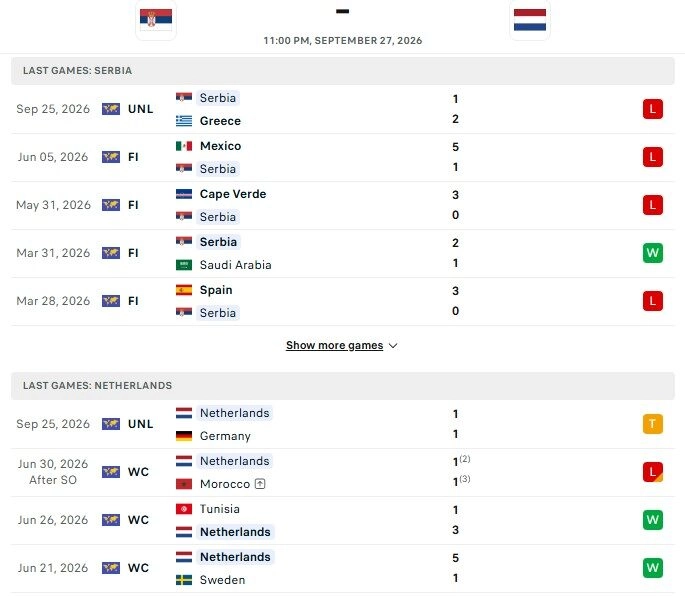Click the tie badge for Netherlands vs Germany
The height and width of the screenshot is (596, 685).
click(653, 424)
